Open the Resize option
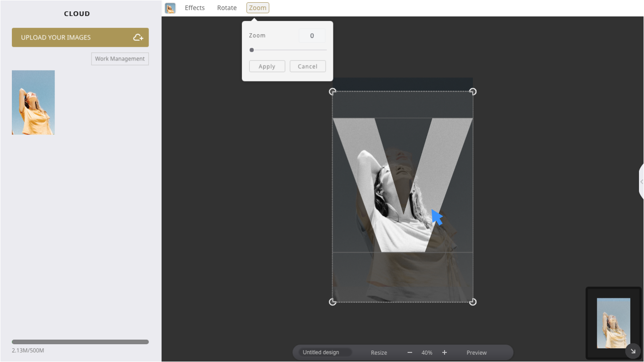Image resolution: width=644 pixels, height=362 pixels. pyautogui.click(x=379, y=353)
